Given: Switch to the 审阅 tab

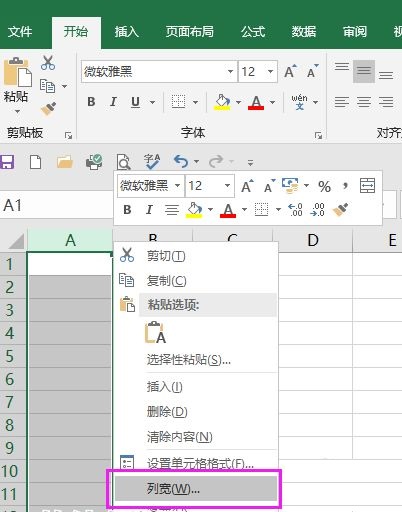Looking at the screenshot, I should click(355, 32).
